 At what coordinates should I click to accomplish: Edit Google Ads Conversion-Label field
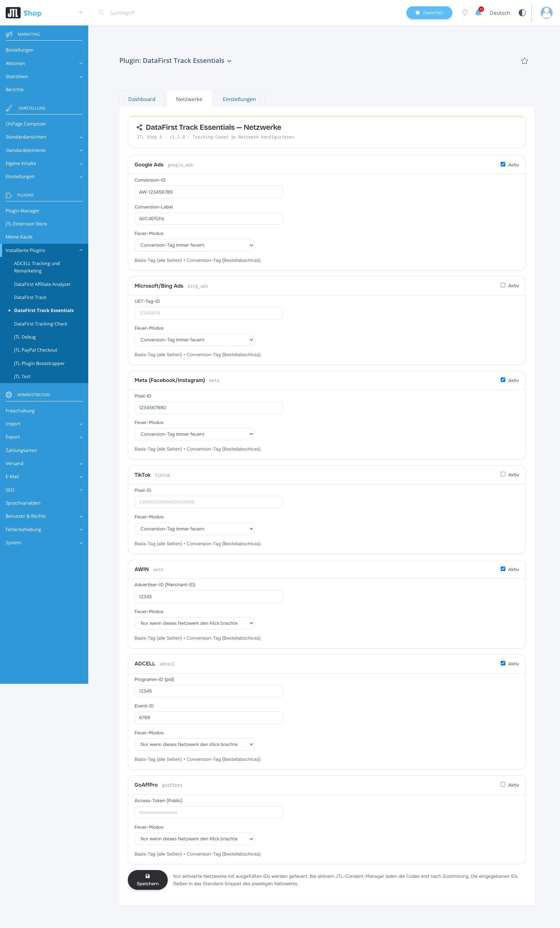click(208, 218)
